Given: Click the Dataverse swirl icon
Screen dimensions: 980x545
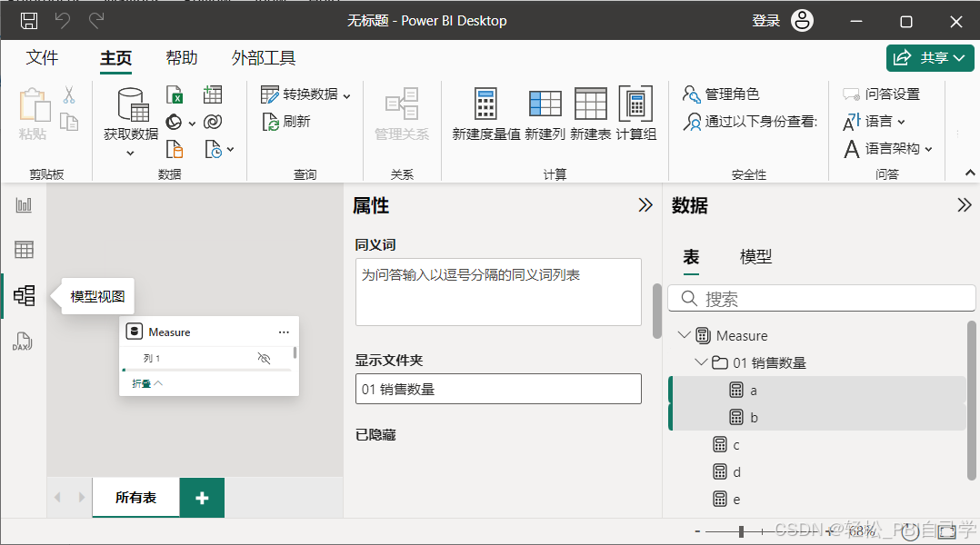Looking at the screenshot, I should point(213,122).
